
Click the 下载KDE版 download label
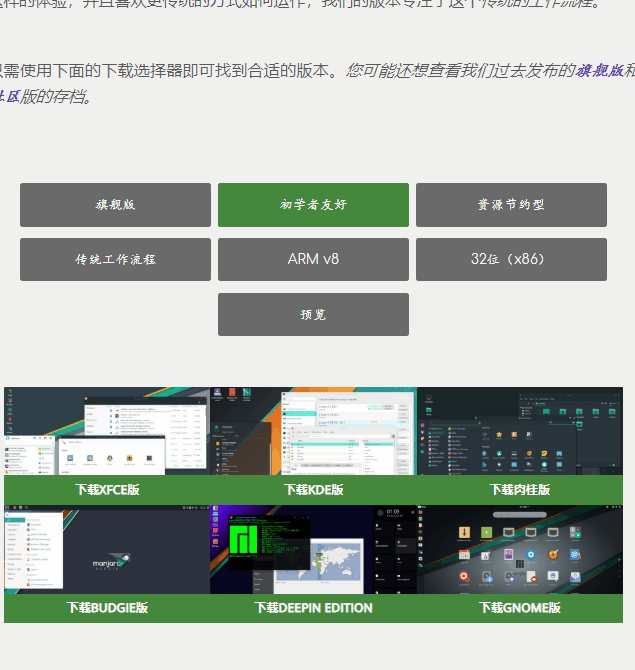click(314, 490)
